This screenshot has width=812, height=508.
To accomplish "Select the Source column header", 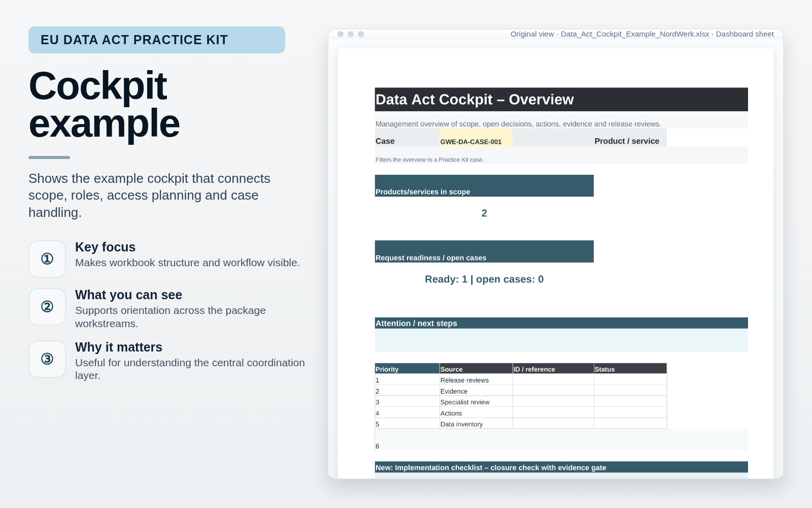I will coord(476,369).
